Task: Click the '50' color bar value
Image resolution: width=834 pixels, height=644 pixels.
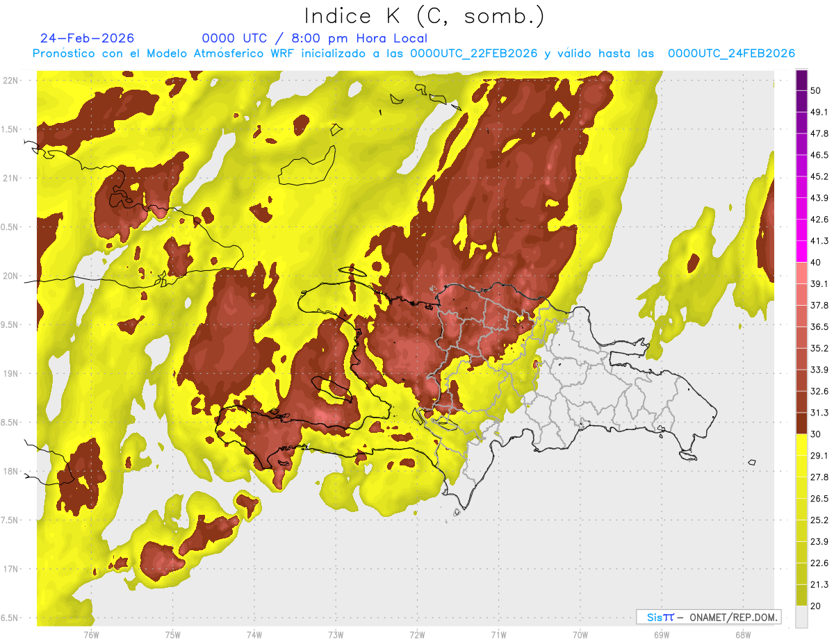Action: [817, 90]
